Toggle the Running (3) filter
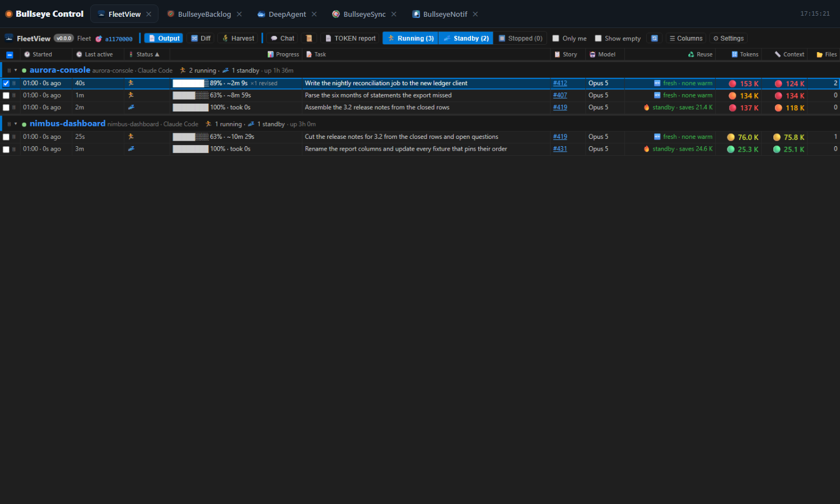This screenshot has width=840, height=504. [x=410, y=38]
